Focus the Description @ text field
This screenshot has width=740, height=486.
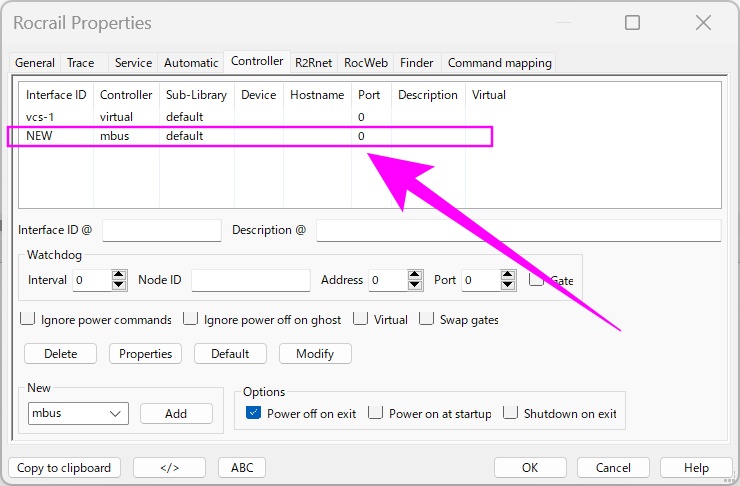(x=519, y=230)
